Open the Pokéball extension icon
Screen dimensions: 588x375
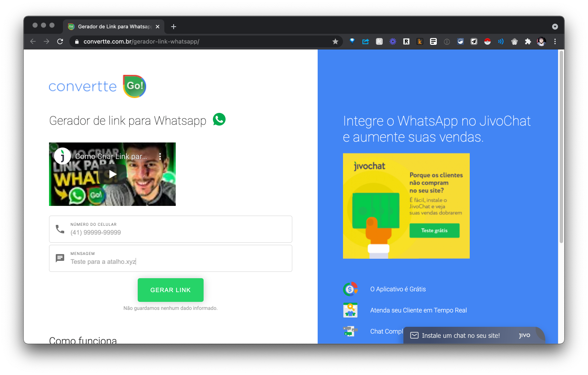(487, 41)
